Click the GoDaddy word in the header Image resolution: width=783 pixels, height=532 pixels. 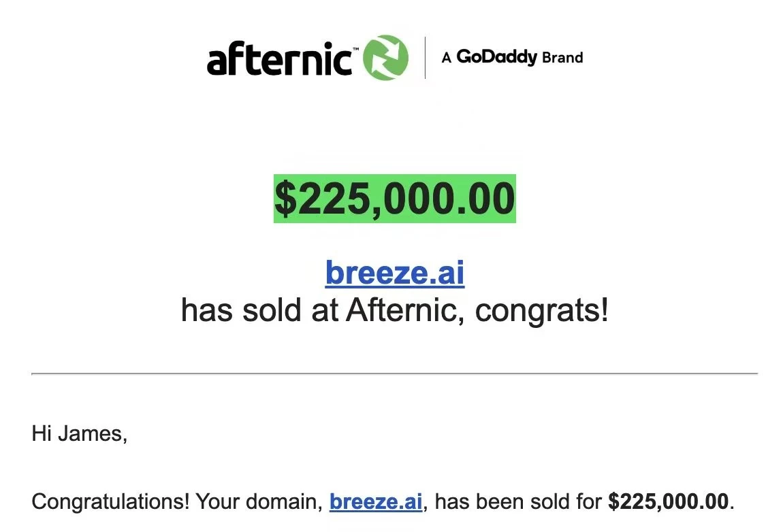[496, 57]
